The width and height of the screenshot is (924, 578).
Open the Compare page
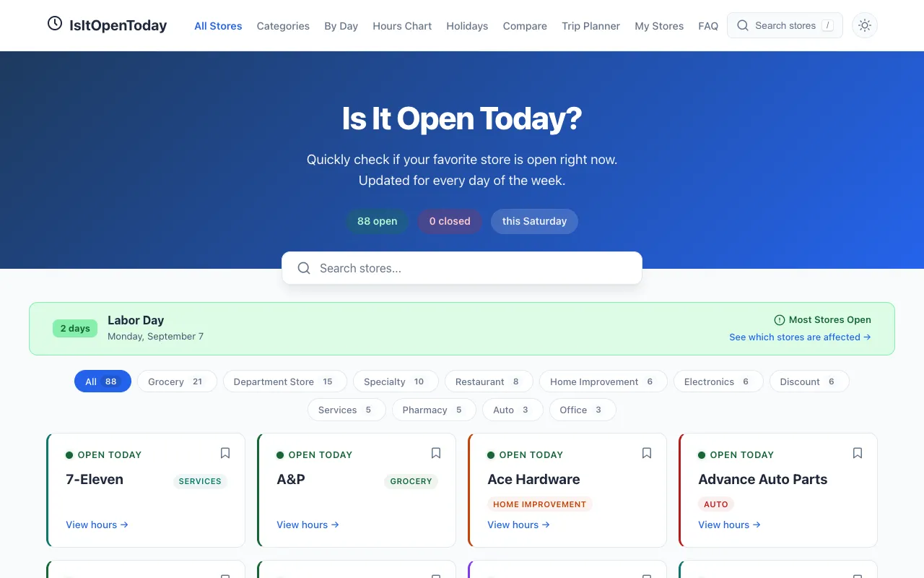coord(525,26)
